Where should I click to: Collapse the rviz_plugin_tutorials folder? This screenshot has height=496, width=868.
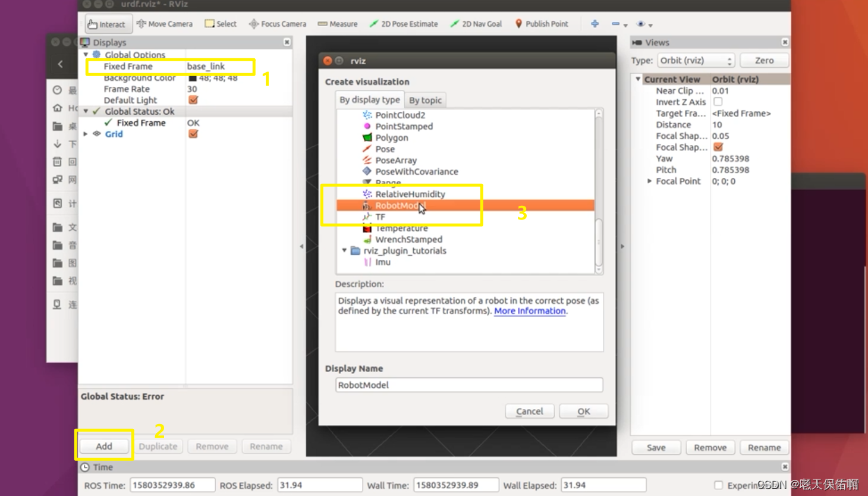344,250
